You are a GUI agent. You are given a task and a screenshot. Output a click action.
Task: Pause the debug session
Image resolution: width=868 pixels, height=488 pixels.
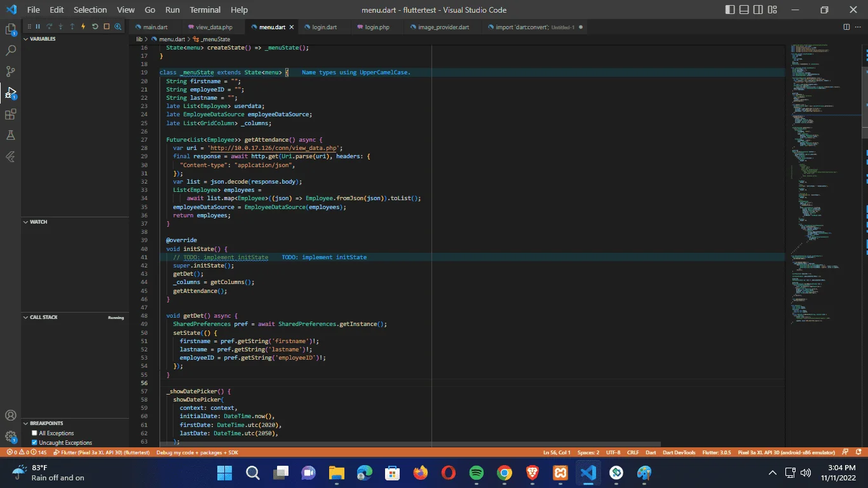pos(37,27)
